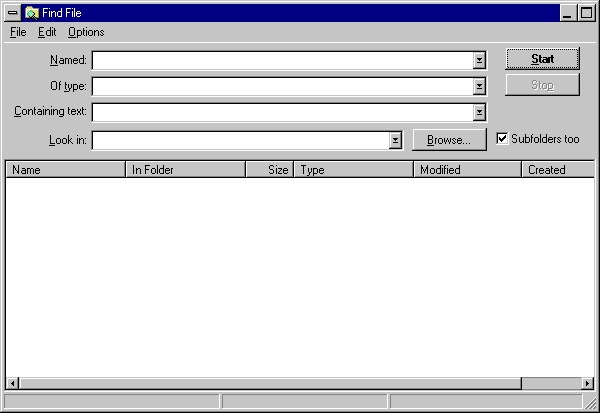Open the Edit menu
600x413 pixels.
47,32
